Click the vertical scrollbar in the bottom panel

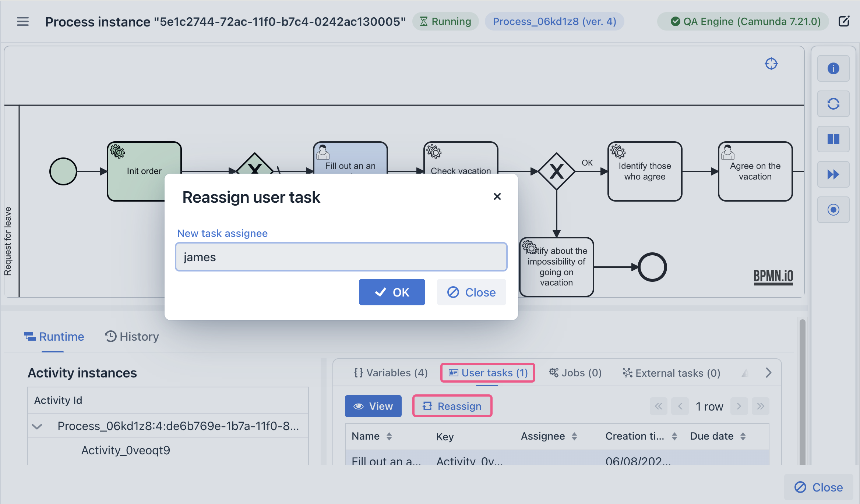(802, 391)
